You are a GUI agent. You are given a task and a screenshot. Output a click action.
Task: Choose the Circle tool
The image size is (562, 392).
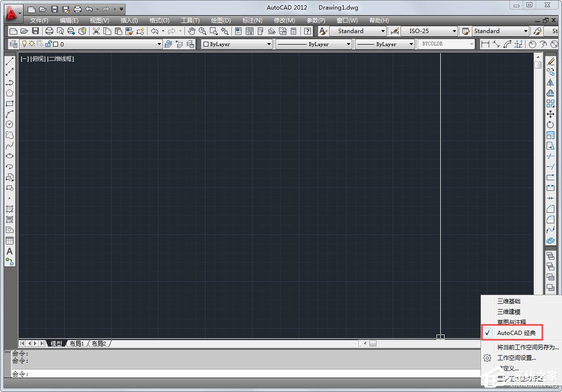(10, 125)
